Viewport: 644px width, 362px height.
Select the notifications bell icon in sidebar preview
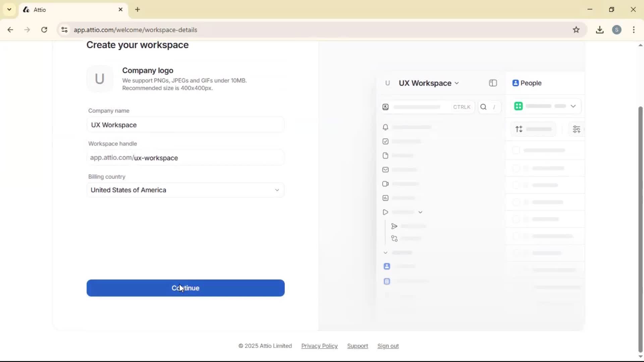coord(386,127)
